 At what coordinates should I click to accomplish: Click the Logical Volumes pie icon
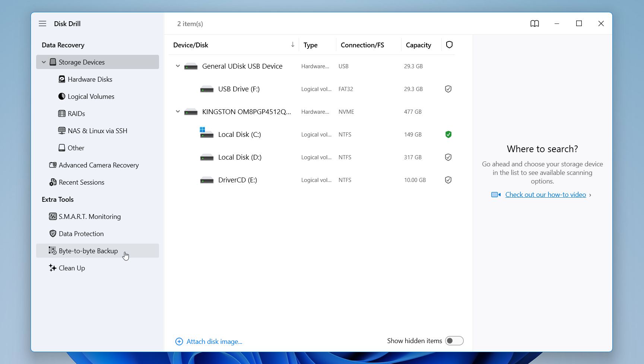[x=62, y=96]
